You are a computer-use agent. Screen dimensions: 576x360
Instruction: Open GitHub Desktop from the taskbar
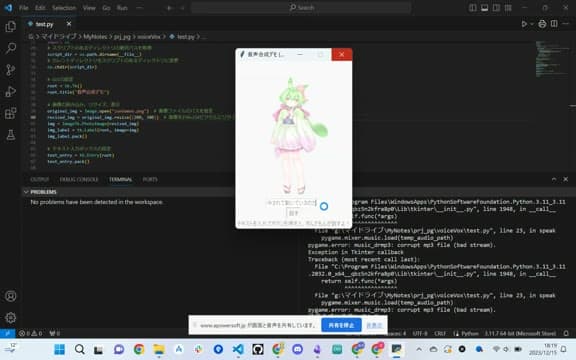(x=258, y=349)
